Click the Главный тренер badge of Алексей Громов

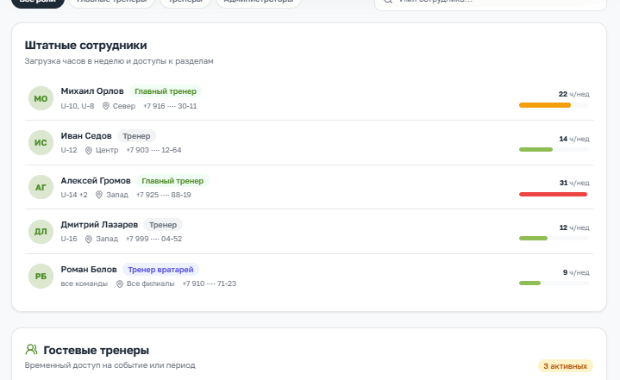click(172, 181)
